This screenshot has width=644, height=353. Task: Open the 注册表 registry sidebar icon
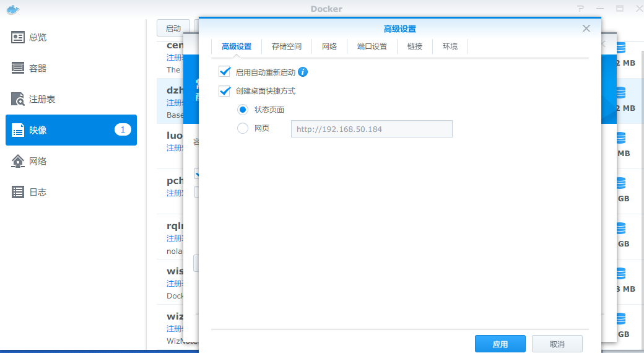pos(18,99)
